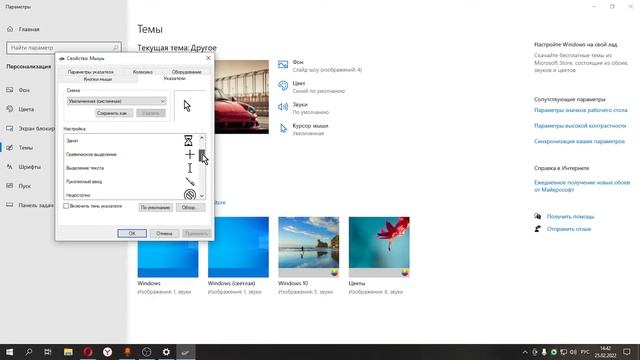Click the search magnifier in Найти параметр box
This screenshot has height=360, width=640.
(x=116, y=48)
